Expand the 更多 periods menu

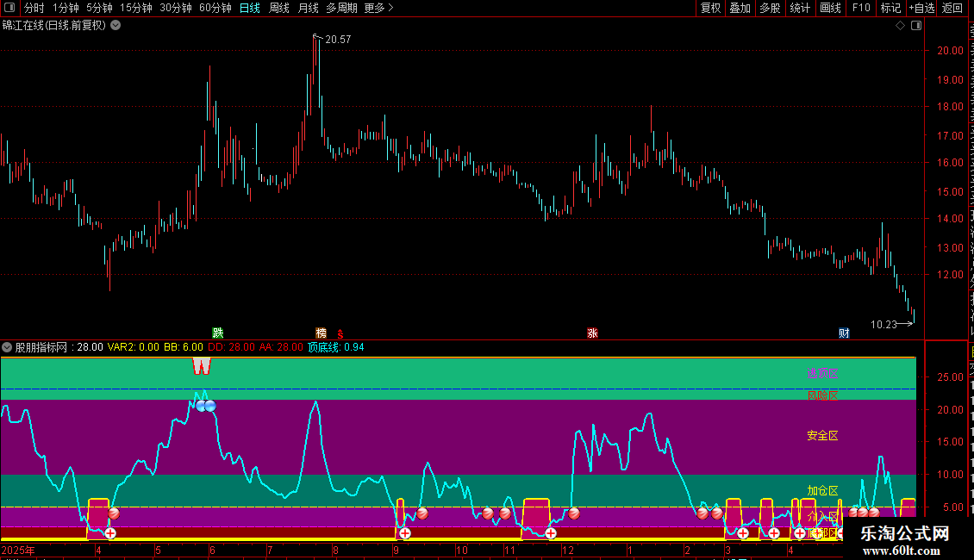(x=378, y=8)
